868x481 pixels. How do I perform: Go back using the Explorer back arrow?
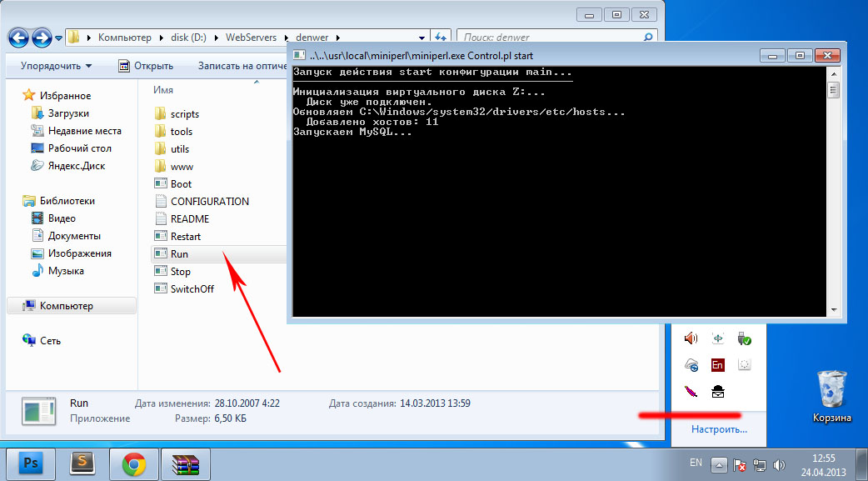[18, 38]
